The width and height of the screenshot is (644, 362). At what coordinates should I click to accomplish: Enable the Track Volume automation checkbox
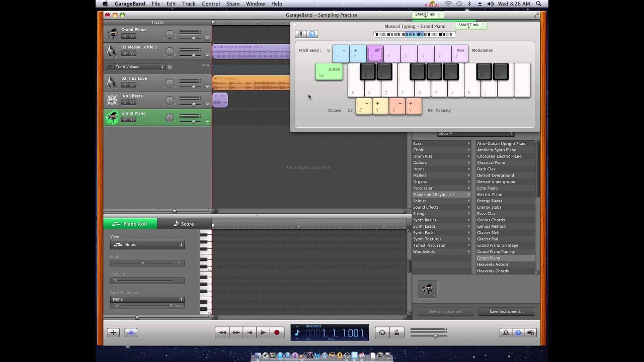110,67
